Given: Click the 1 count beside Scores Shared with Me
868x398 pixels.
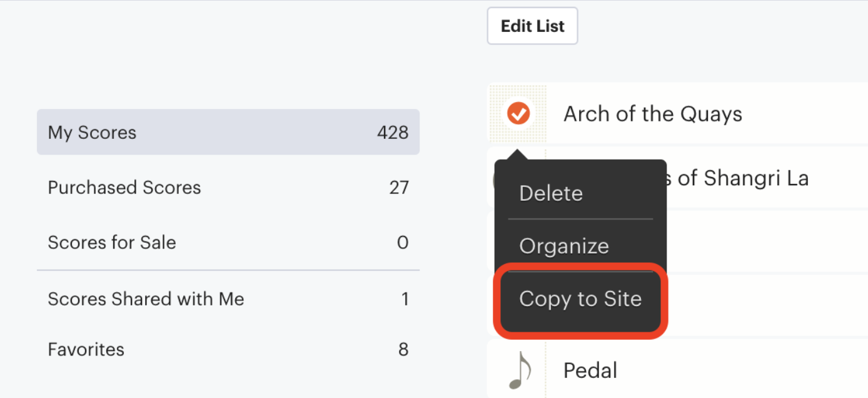Looking at the screenshot, I should [405, 299].
